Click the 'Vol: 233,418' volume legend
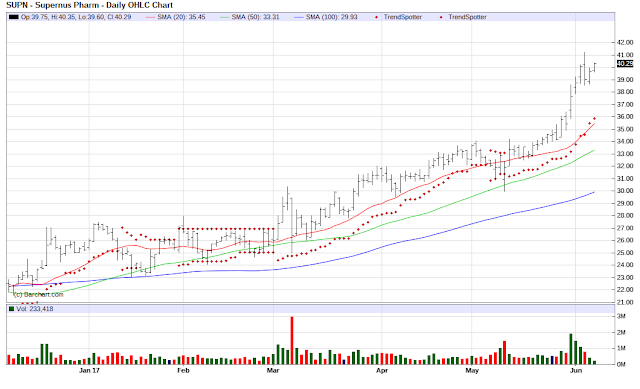The height and width of the screenshot is (389, 640). pyautogui.click(x=35, y=309)
